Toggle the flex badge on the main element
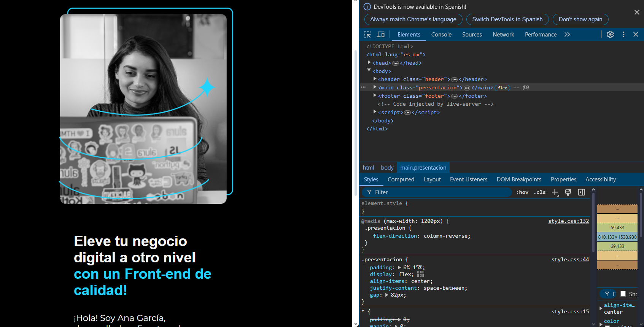The height and width of the screenshot is (327, 644). (x=502, y=88)
